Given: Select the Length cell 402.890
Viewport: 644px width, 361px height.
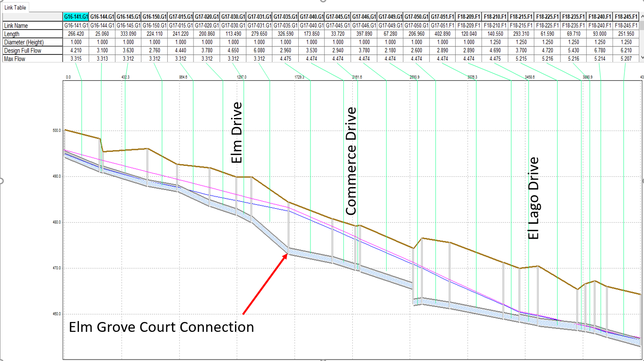Looking at the screenshot, I should 443,34.
